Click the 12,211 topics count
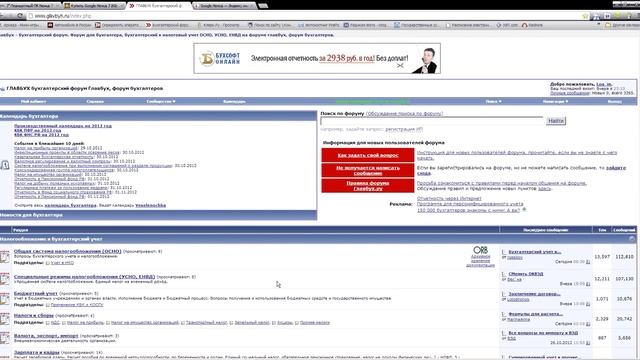The height and width of the screenshot is (360, 640). tap(602, 279)
